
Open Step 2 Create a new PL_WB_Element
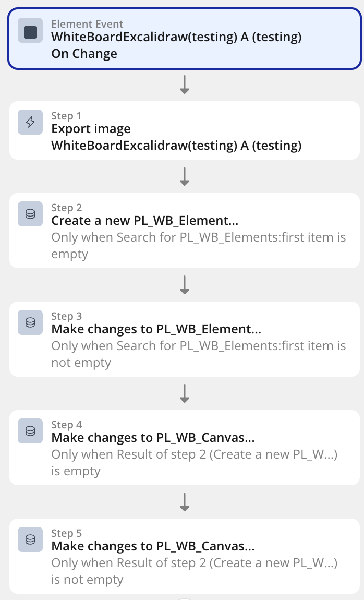[185, 231]
